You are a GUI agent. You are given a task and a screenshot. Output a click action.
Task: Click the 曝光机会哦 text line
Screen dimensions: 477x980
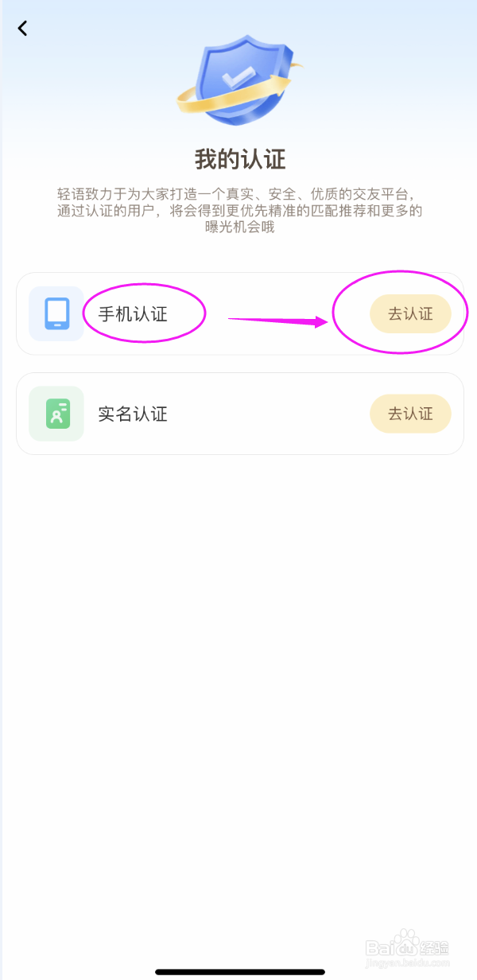click(x=239, y=227)
